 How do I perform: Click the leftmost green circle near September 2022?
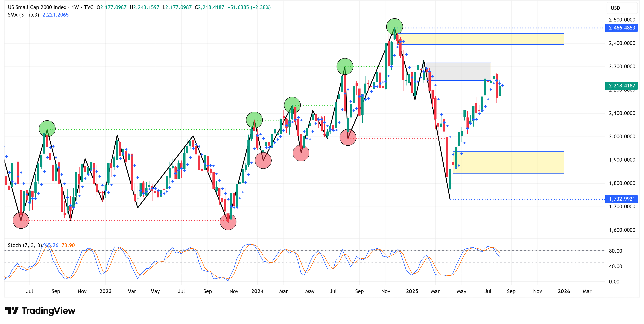click(47, 129)
